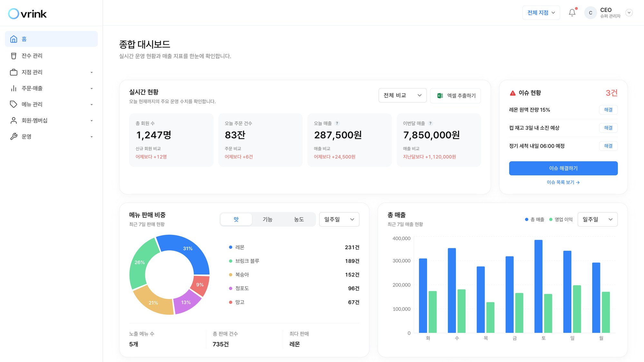Resolve the 컵 재고 3일 내 소진 예상 issue

click(608, 128)
